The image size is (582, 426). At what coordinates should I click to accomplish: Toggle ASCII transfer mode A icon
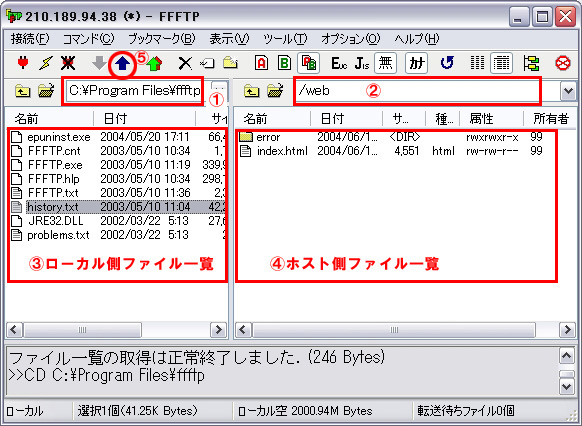[x=262, y=63]
